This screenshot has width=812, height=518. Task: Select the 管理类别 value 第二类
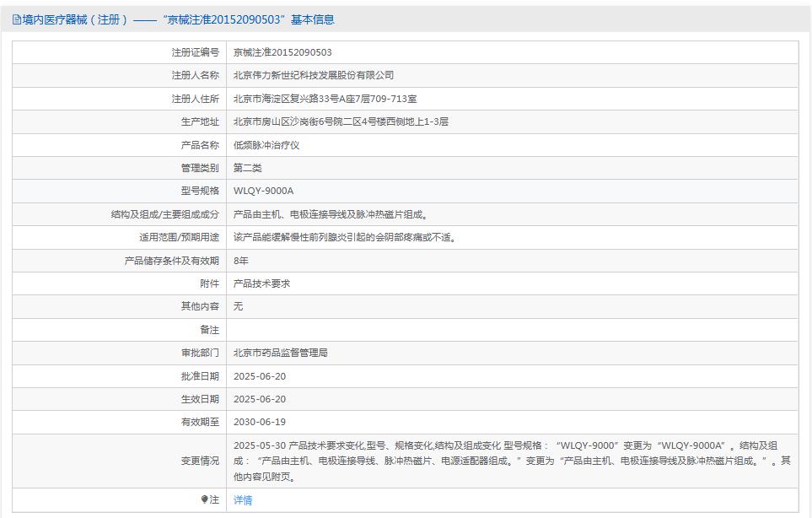tap(248, 167)
